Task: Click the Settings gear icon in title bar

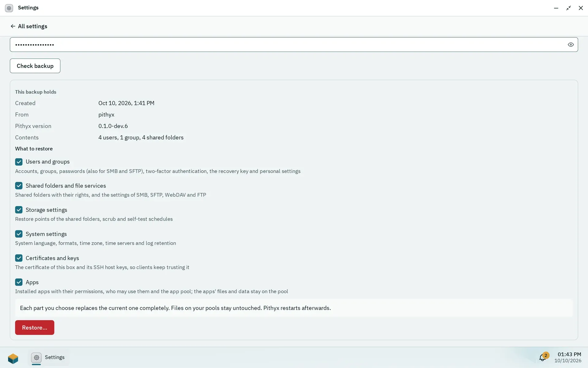Action: 9,8
